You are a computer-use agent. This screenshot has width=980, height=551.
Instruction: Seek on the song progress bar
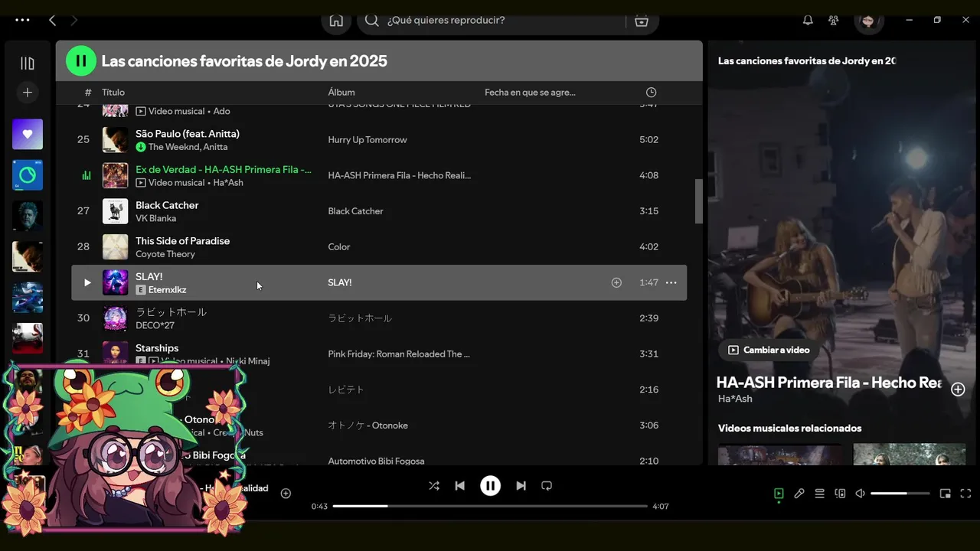490,506
